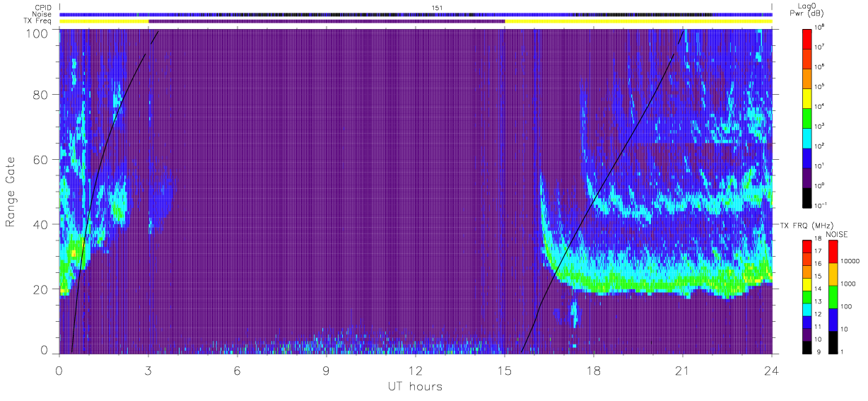Pick the green segment of NOISE colorbar
Screen dimensions: 868x401
coord(832,296)
